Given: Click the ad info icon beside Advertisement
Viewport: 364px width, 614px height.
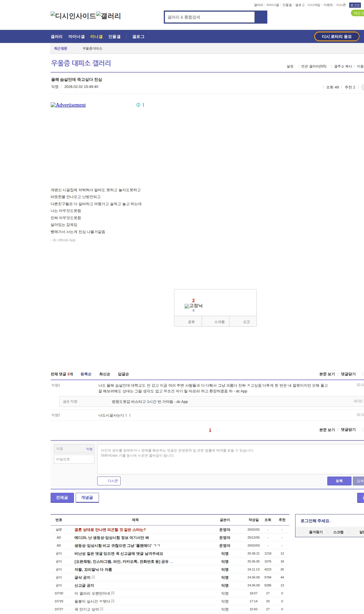Looking at the screenshot, I should 138,105.
